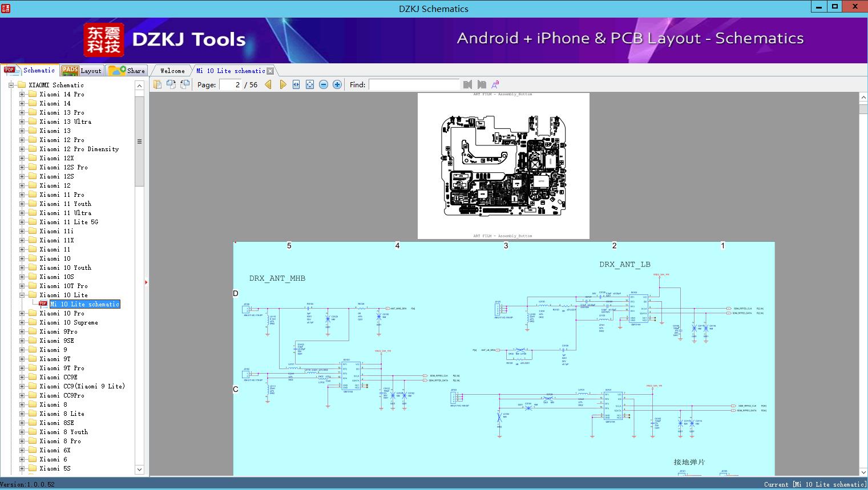Collapse the XIAOMI Schematic root node
This screenshot has height=490, width=868.
click(11, 85)
